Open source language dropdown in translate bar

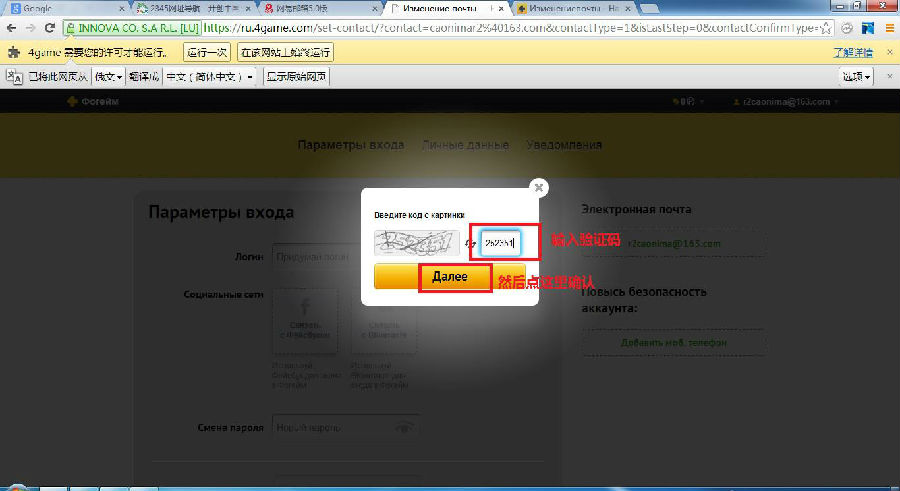point(108,76)
